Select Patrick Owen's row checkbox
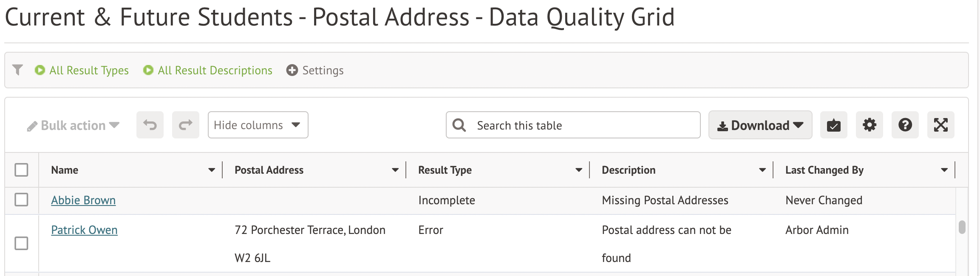 (x=21, y=243)
